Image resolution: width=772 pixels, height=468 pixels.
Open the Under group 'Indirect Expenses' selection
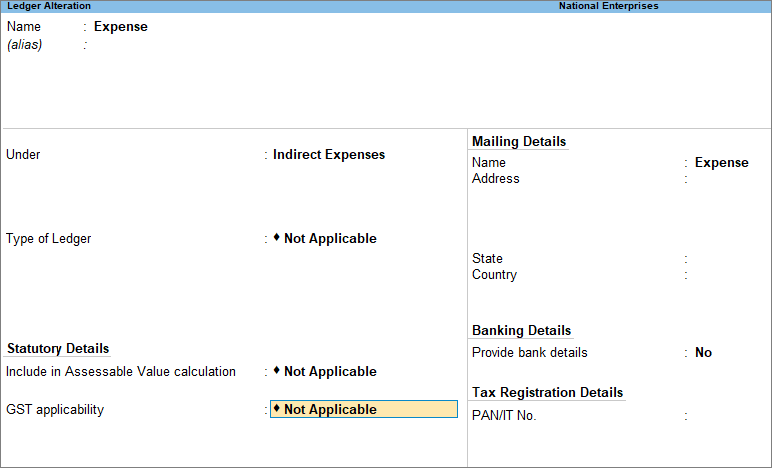point(328,155)
